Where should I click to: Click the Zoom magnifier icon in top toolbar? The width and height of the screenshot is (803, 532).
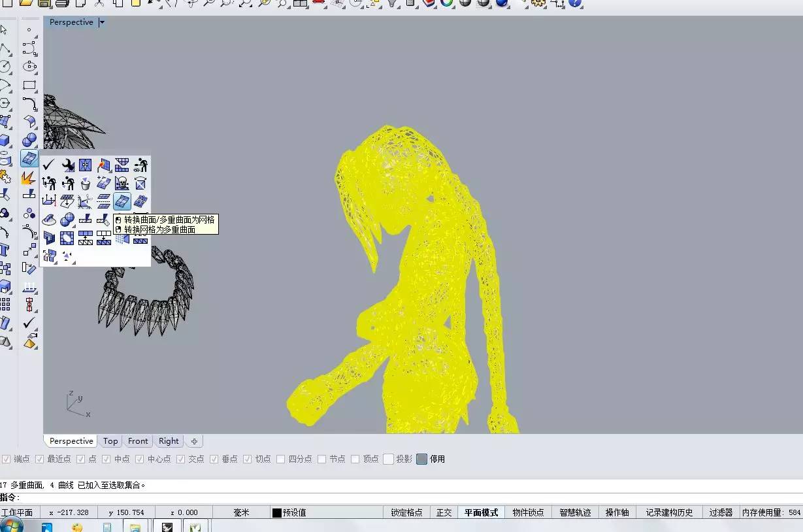(x=209, y=5)
